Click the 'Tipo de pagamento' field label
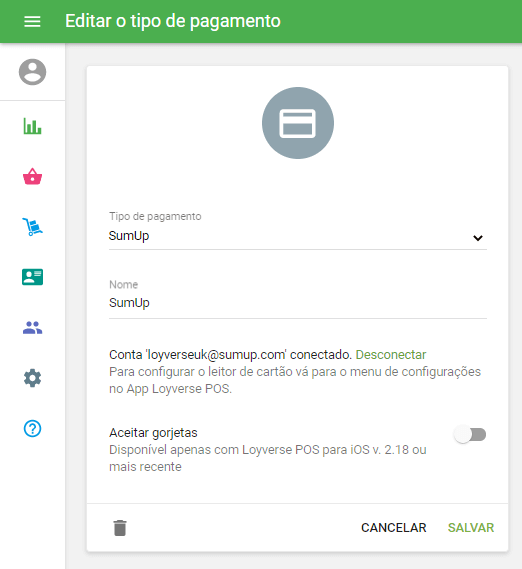The width and height of the screenshot is (522, 569). click(x=155, y=216)
